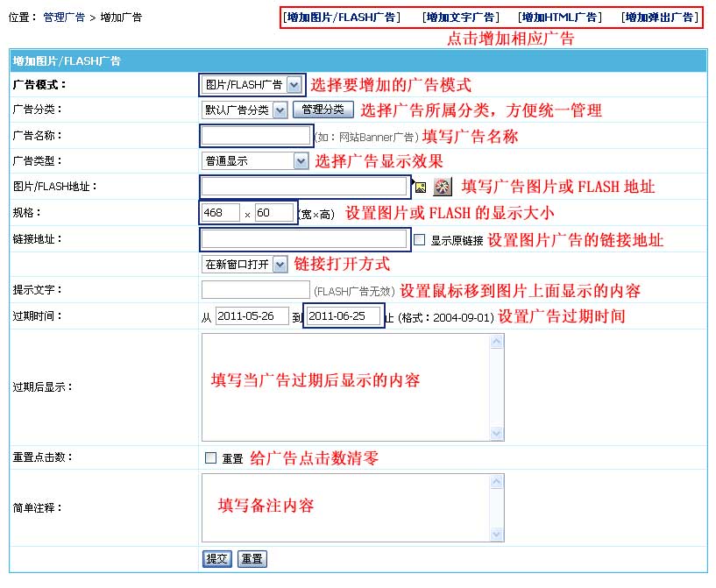Click the 广告名称 input field

pyautogui.click(x=256, y=136)
